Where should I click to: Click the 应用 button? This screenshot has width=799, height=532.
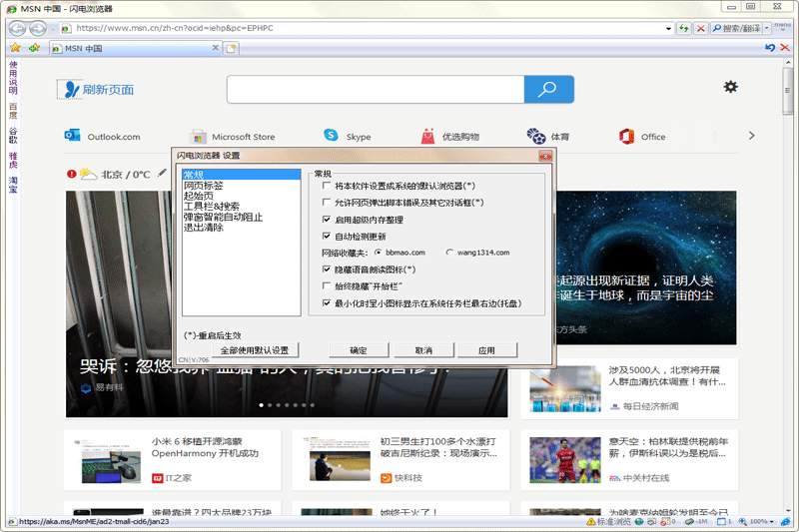(487, 350)
